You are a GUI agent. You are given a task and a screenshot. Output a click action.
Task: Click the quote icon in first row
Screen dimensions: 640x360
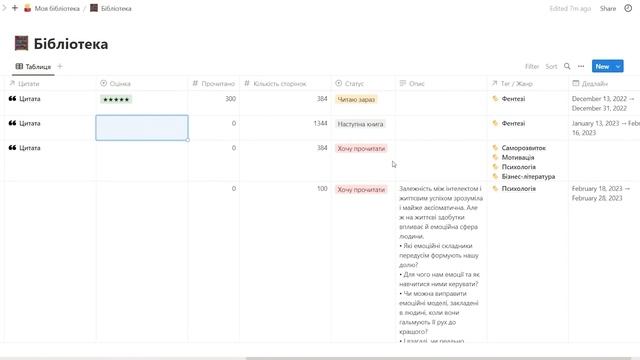point(12,99)
